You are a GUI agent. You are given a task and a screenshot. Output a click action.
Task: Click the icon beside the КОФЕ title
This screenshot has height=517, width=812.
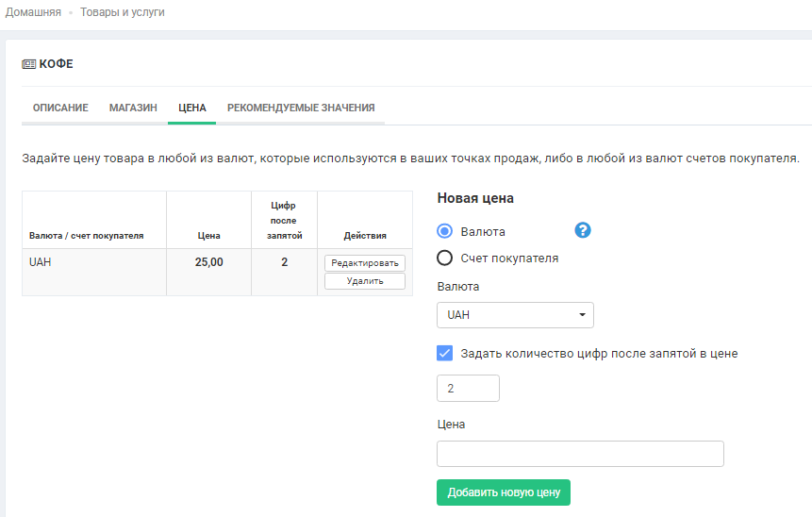tap(28, 64)
